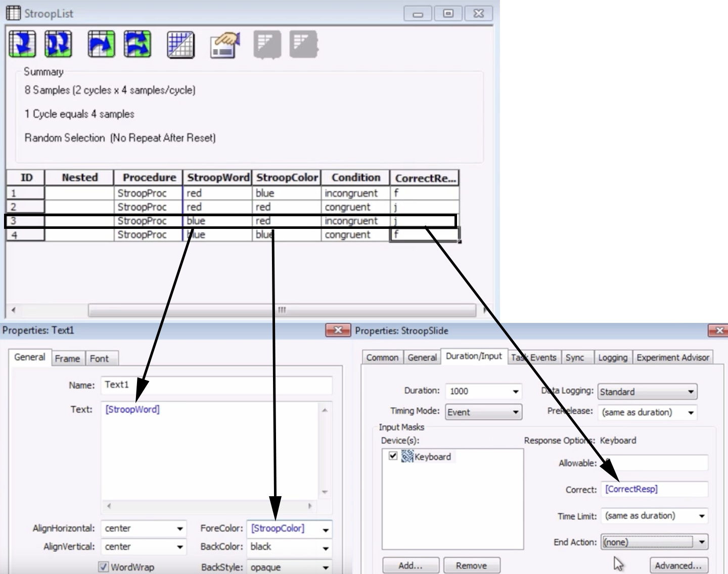Click the Correct field with [CorrectResp]

(x=655, y=489)
